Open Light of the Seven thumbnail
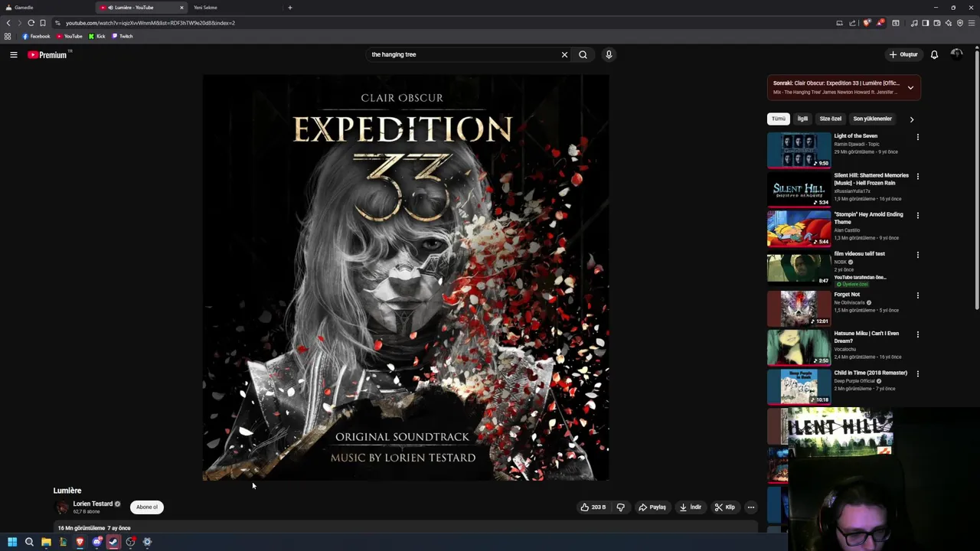 pos(799,150)
